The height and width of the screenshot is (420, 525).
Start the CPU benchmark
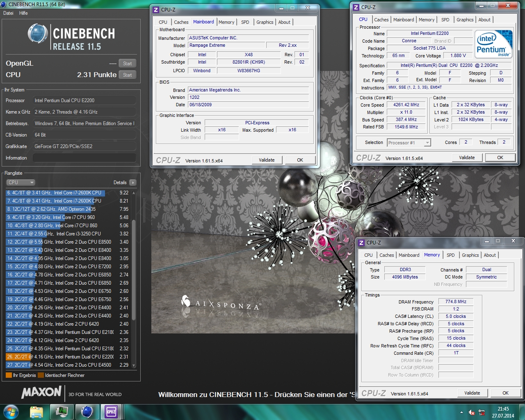coord(128,75)
